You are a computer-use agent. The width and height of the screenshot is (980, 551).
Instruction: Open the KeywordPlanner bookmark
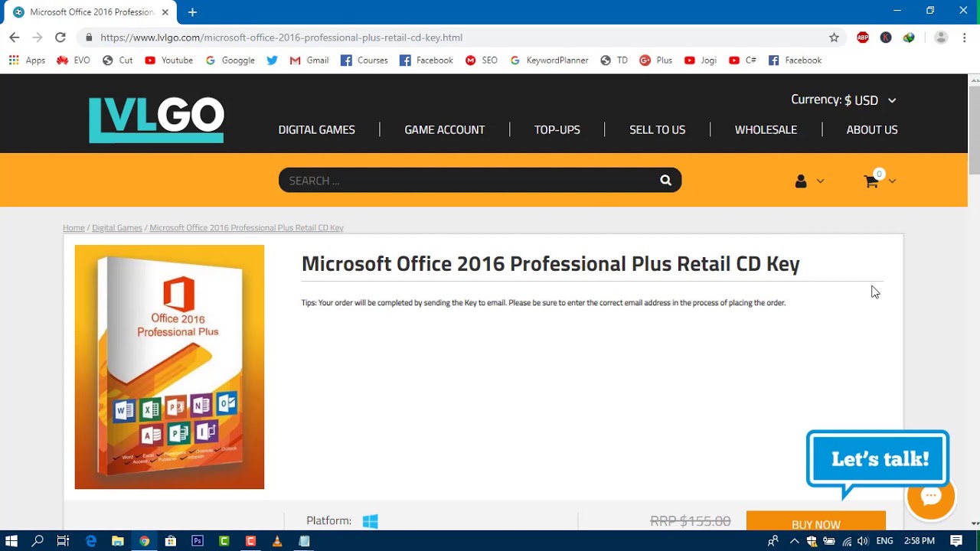pos(549,60)
